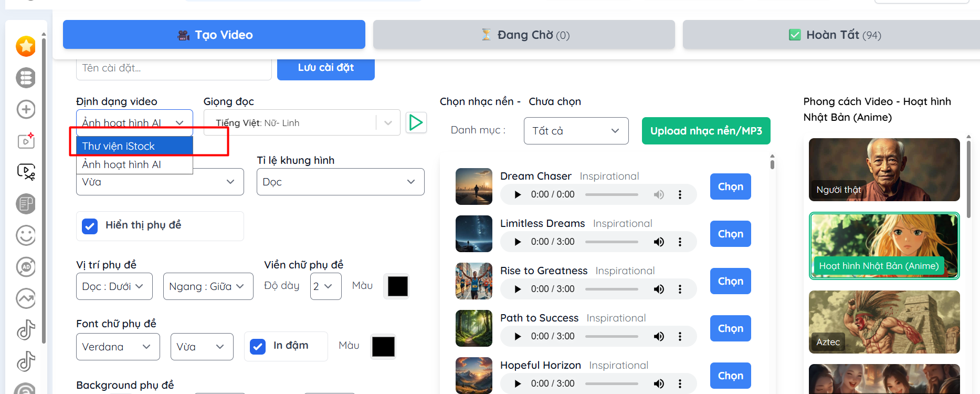This screenshot has height=394, width=980.
Task: Open the subtitle border color swatch
Action: [397, 286]
